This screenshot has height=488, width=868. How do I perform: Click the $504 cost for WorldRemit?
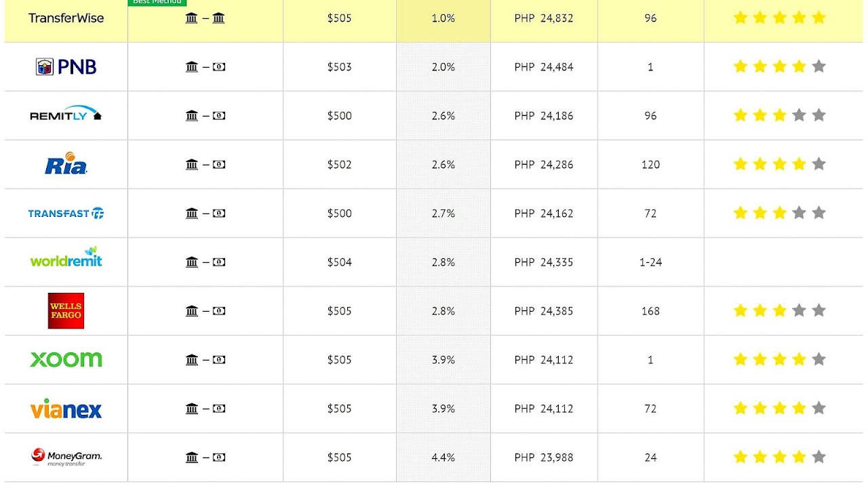tap(340, 262)
